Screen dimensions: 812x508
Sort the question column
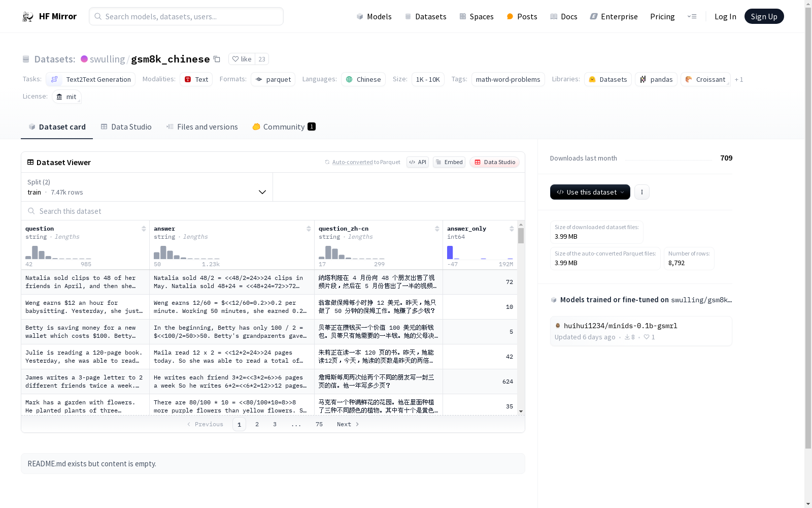[x=144, y=229]
